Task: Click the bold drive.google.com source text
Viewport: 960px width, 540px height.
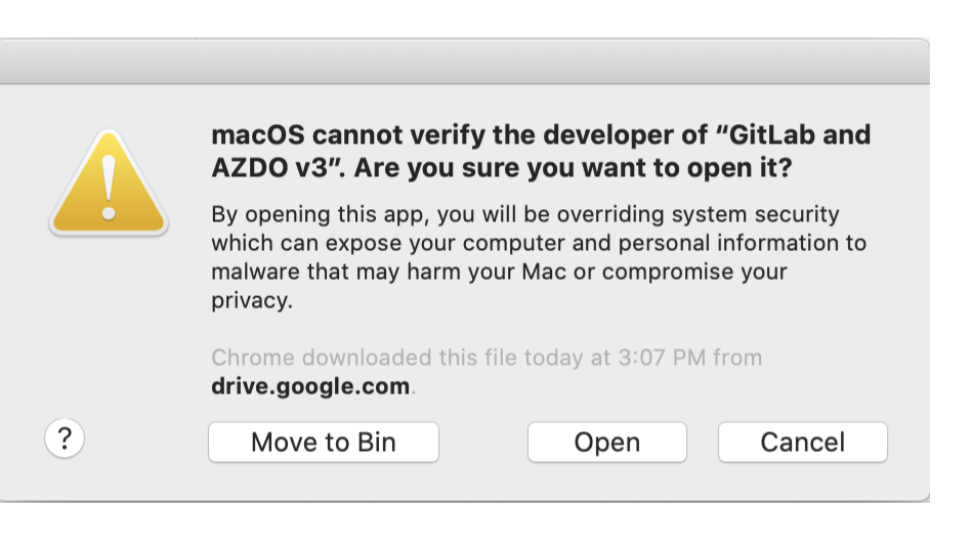Action: [310, 386]
